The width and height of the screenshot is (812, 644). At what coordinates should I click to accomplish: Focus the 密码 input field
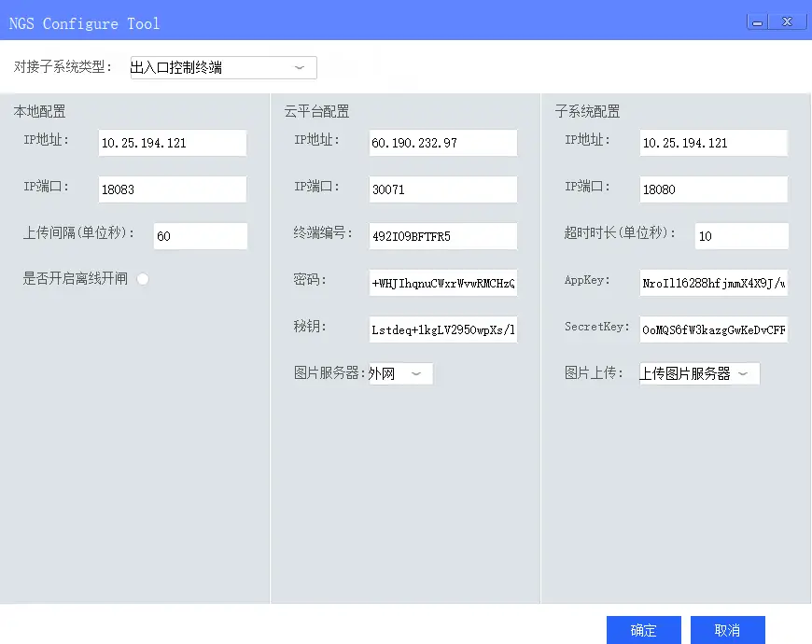click(x=442, y=283)
